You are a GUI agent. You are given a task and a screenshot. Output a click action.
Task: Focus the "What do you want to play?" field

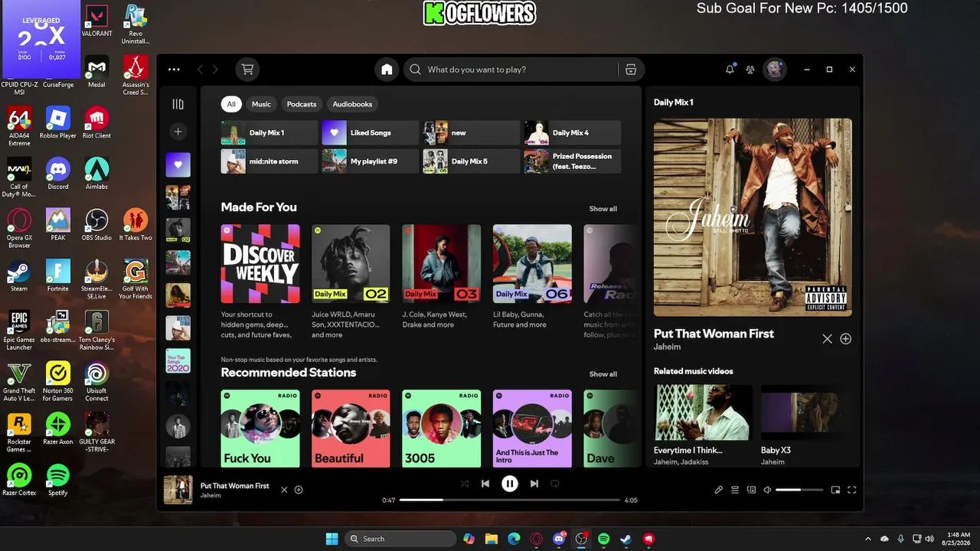[510, 70]
